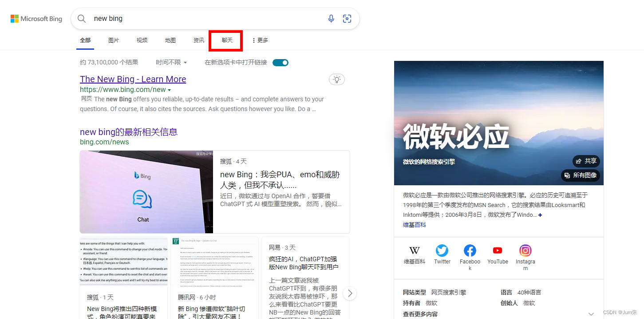Viewport: 644px width, 319px height.
Task: Open headline new Bing：我会PUA、emo和威胁人类
Action: click(x=280, y=180)
